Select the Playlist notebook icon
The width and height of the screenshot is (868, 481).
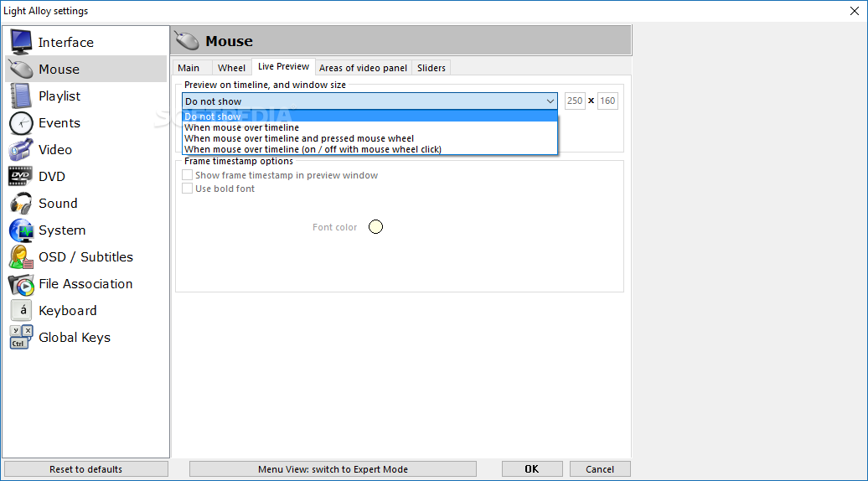coord(21,96)
